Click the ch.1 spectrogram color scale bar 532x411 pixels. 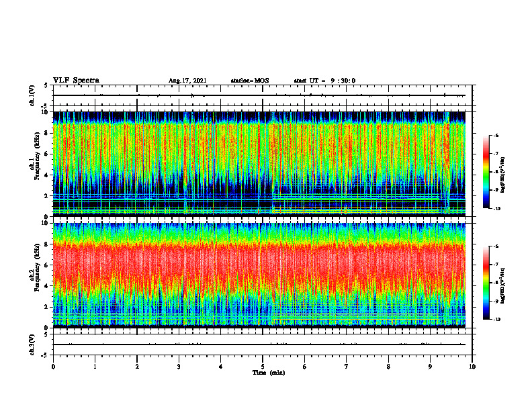point(486,172)
